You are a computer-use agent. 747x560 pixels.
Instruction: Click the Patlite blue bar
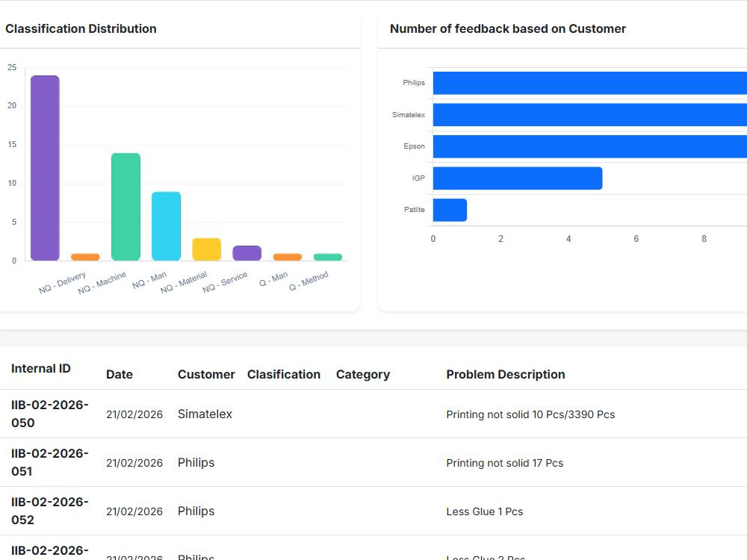click(450, 210)
